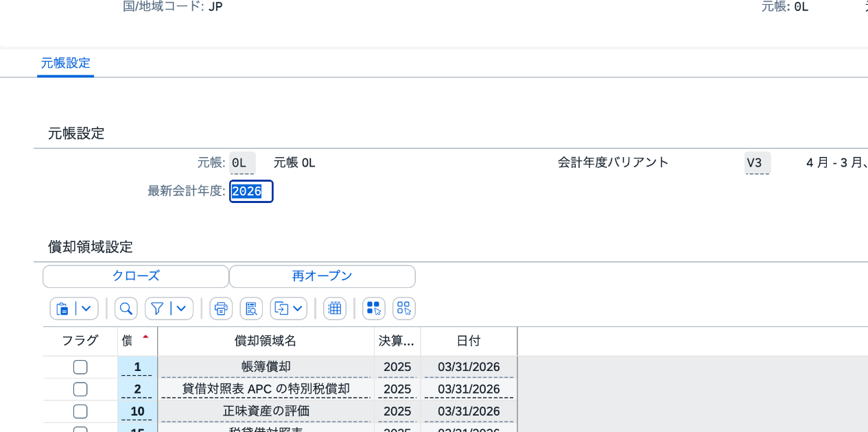Select depreciation area cell 1

pyautogui.click(x=137, y=367)
